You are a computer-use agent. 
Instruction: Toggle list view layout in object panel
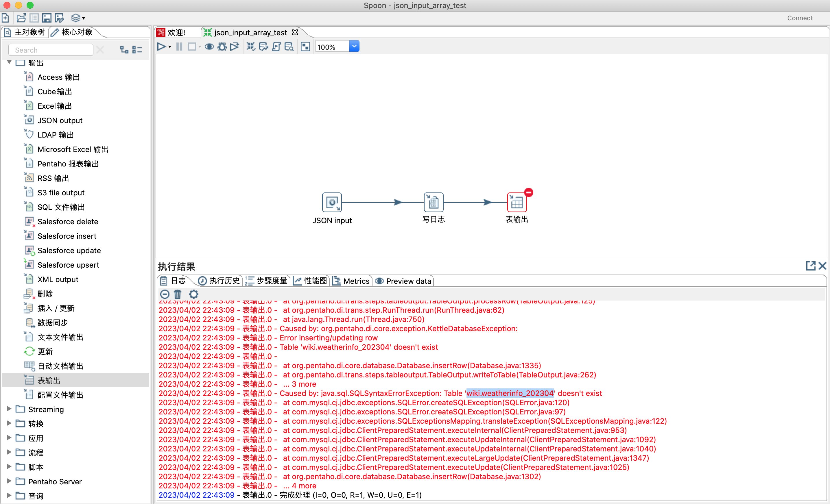[137, 50]
